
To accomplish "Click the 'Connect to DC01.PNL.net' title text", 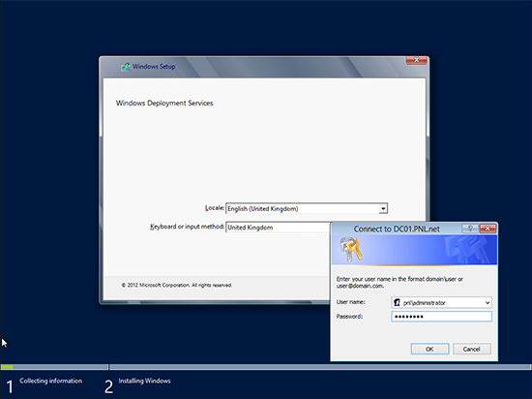I will pos(397,229).
